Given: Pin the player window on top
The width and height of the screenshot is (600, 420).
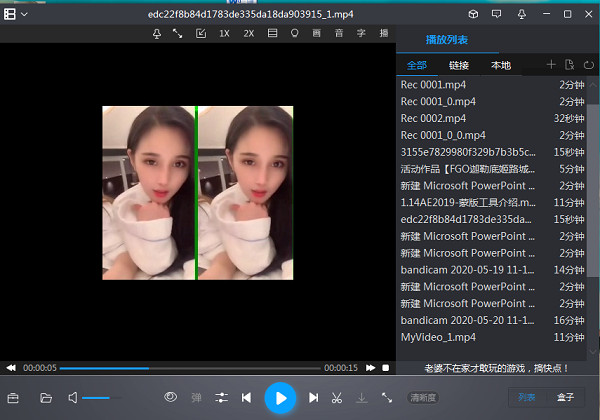Looking at the screenshot, I should (157, 34).
